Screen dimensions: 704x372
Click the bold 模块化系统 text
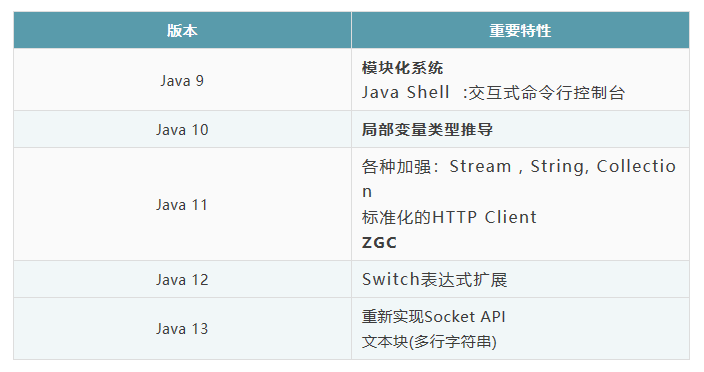[x=402, y=68]
